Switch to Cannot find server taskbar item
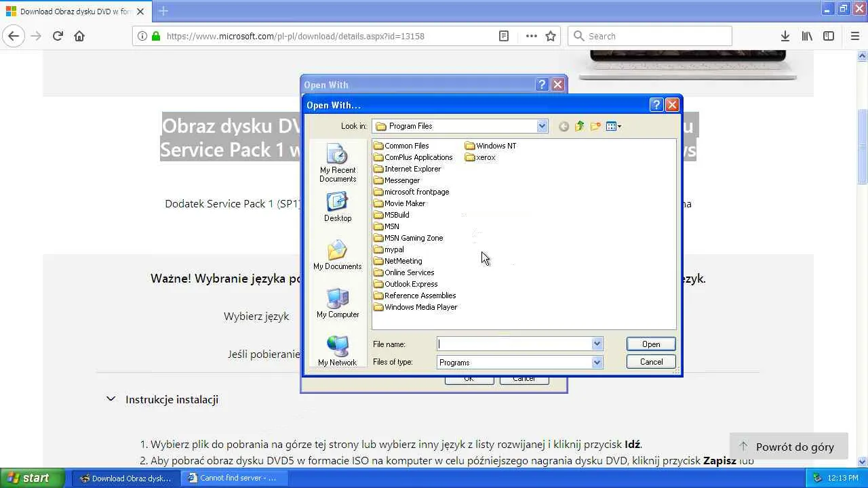 click(x=235, y=478)
